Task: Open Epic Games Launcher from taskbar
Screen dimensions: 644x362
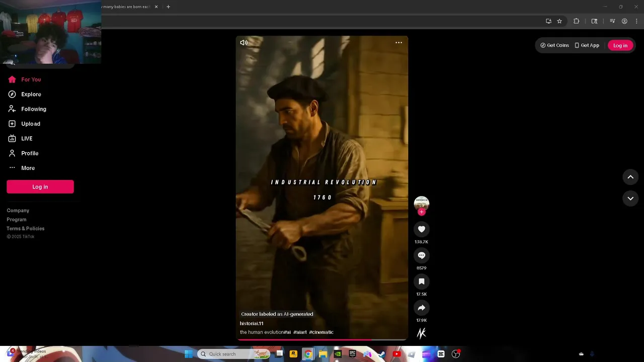Action: coord(353,354)
